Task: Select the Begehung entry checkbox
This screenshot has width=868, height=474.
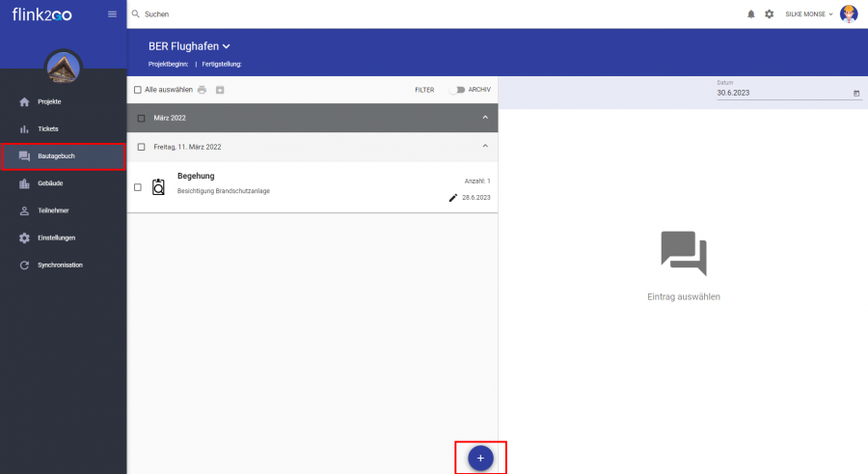Action: (x=138, y=187)
